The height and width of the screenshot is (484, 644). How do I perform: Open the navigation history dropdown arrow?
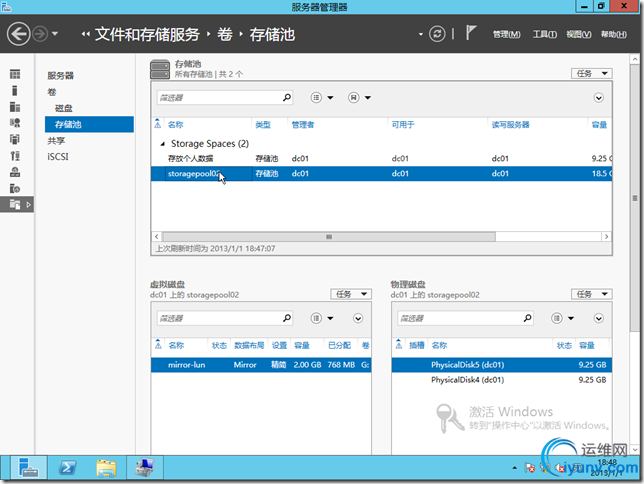coord(55,34)
